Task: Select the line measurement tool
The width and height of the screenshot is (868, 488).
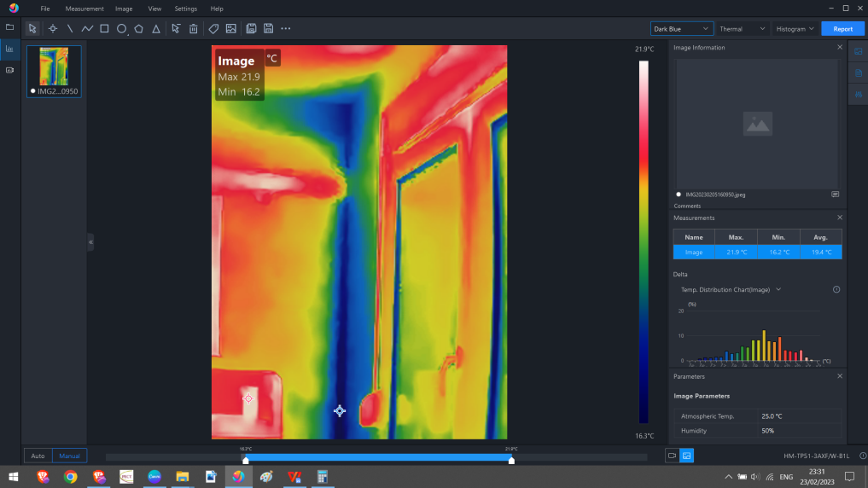Action: point(70,28)
